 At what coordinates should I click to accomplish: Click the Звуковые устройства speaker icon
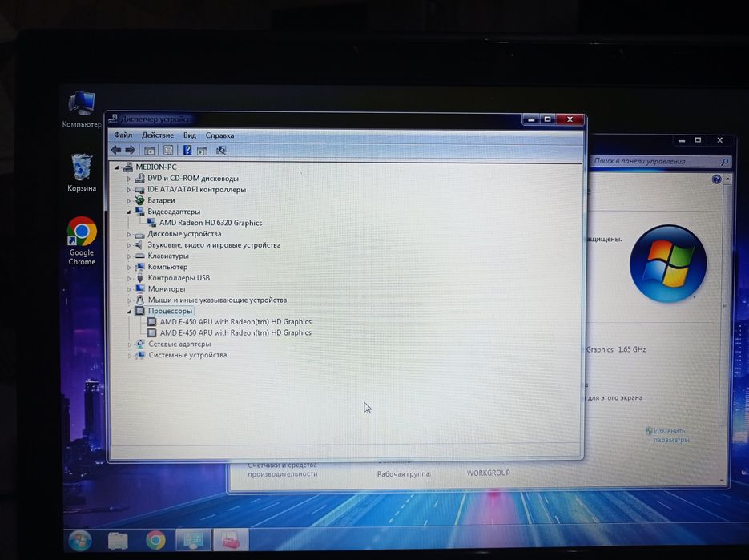tap(139, 244)
